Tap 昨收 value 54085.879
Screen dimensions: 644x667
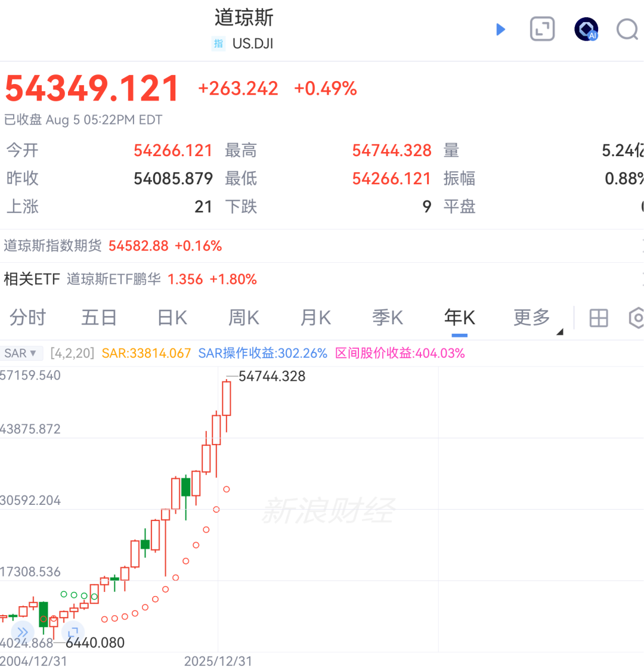[173, 179]
